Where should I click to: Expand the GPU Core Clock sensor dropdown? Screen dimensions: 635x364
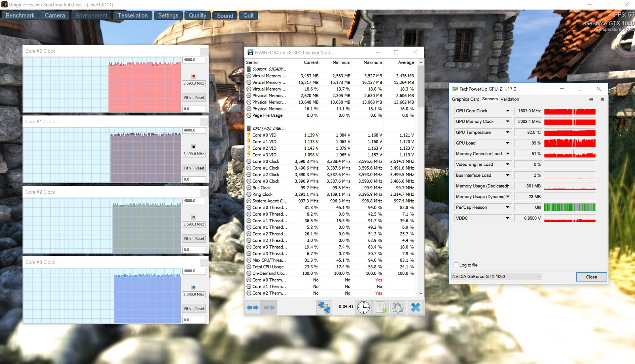point(507,111)
